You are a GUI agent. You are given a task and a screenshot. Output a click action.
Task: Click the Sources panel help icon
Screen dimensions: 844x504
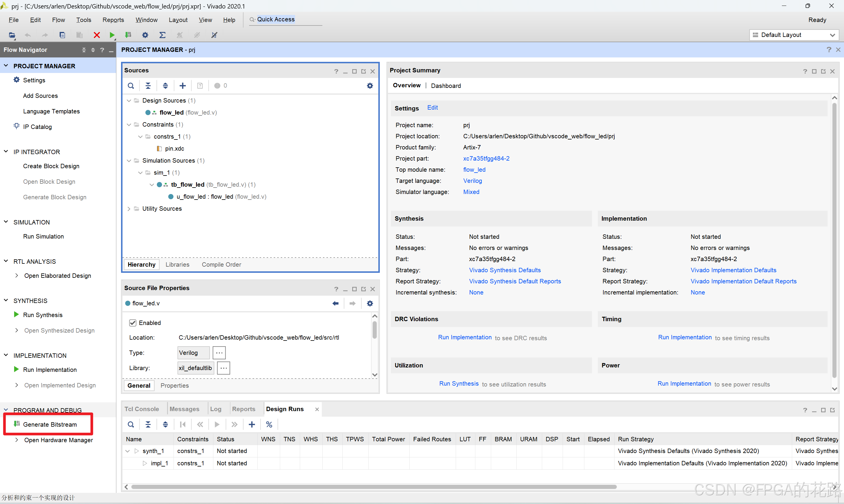336,71
